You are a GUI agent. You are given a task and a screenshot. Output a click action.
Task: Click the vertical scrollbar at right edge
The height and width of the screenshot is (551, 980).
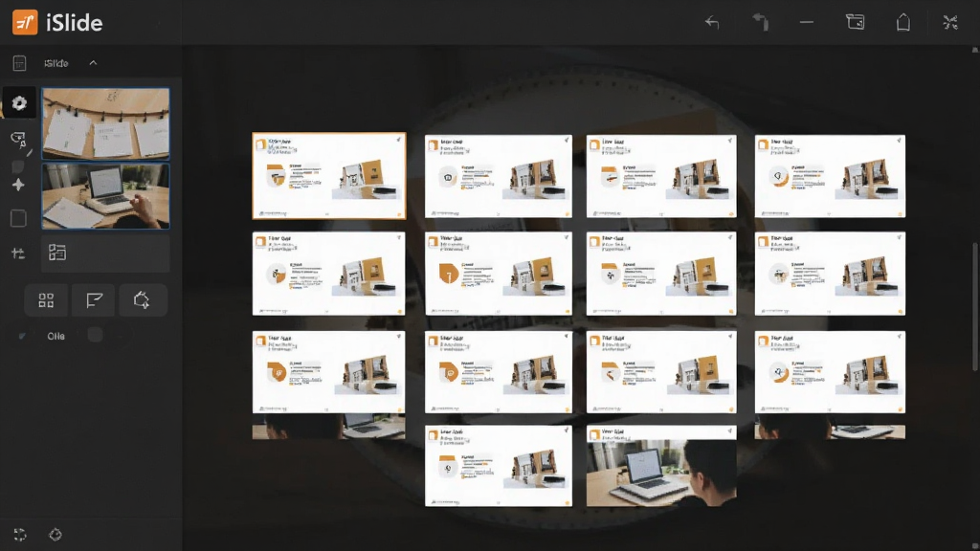[975, 306]
